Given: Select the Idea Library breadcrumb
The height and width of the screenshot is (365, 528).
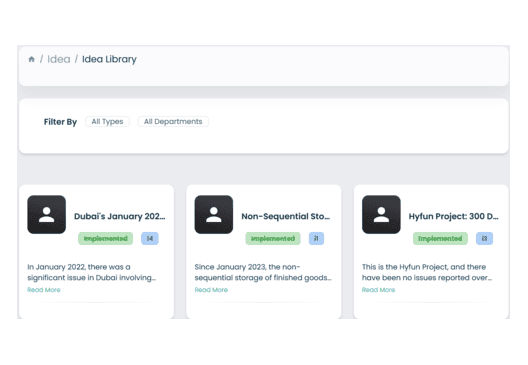Looking at the screenshot, I should tap(109, 59).
